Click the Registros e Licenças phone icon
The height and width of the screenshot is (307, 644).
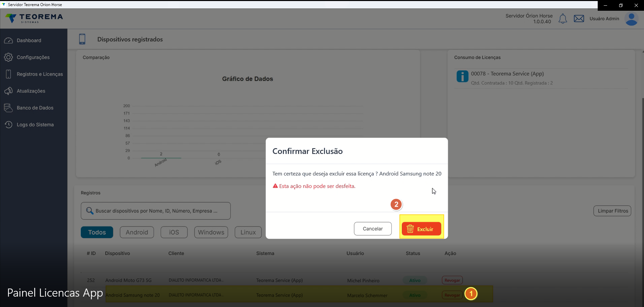(8, 74)
